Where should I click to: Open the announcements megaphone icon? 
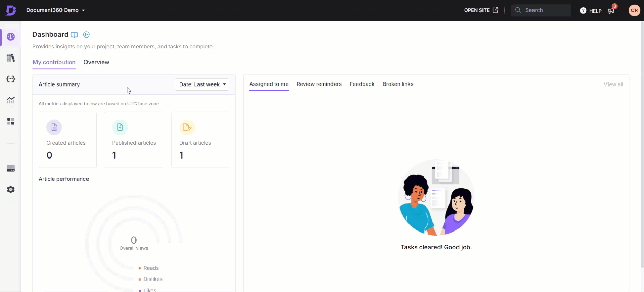tap(611, 11)
